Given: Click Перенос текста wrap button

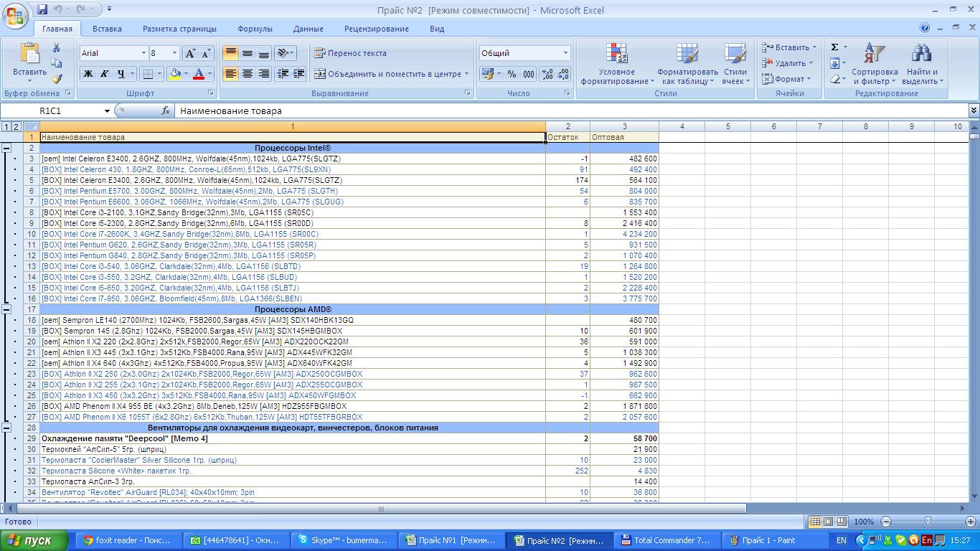Looking at the screenshot, I should coord(350,53).
